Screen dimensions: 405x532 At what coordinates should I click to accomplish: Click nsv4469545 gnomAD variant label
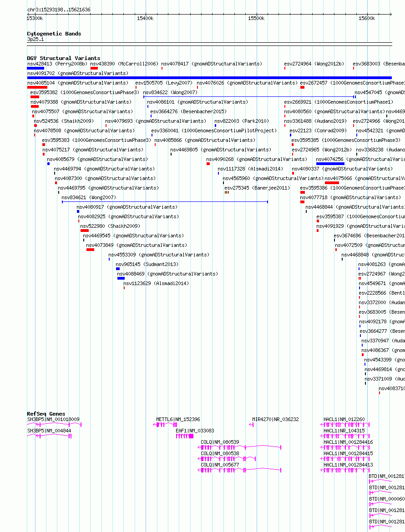[133, 236]
